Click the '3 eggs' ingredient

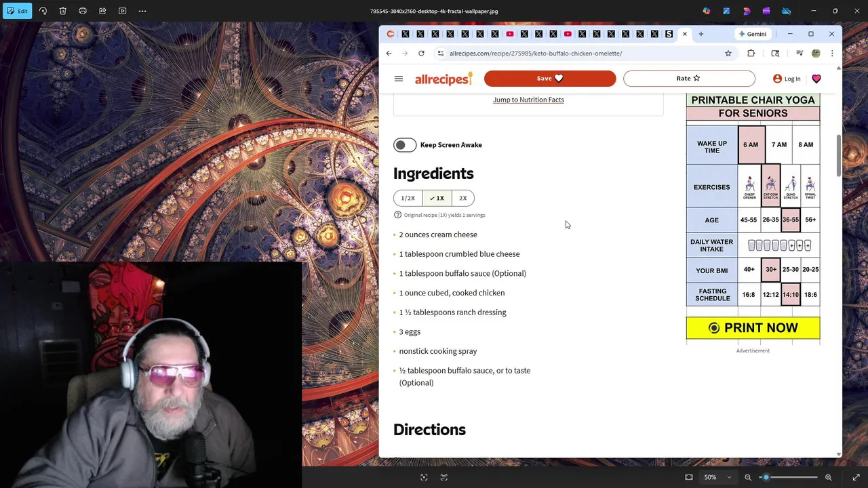tap(410, 331)
